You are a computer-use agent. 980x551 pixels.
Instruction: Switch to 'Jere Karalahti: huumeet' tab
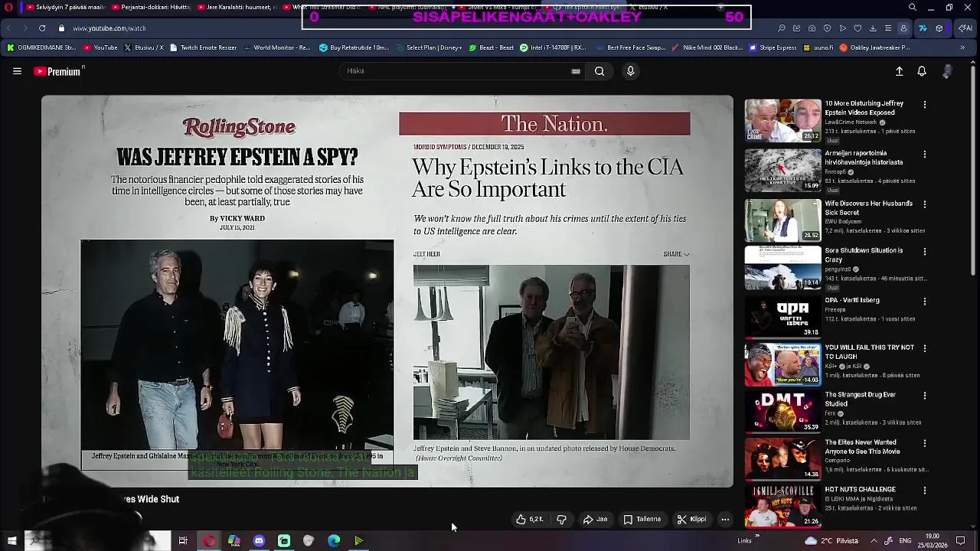tap(237, 8)
